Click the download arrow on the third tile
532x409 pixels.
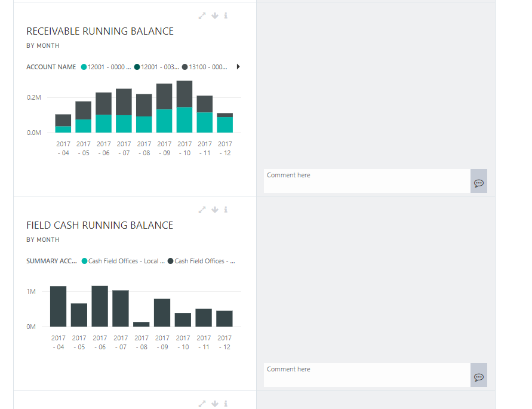click(215, 404)
